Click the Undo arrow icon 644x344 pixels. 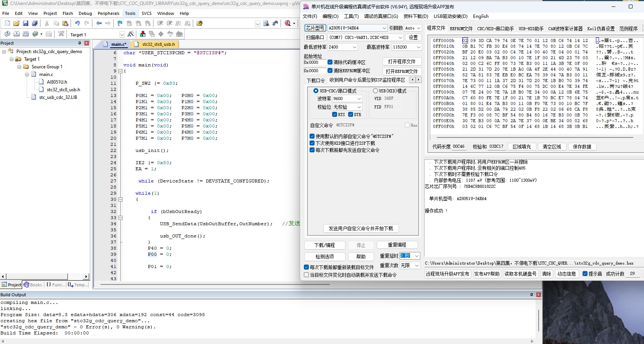[77, 23]
